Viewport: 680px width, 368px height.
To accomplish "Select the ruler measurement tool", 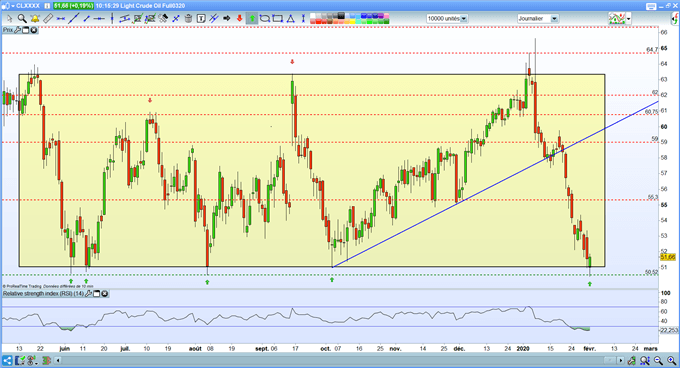I will (48, 19).
